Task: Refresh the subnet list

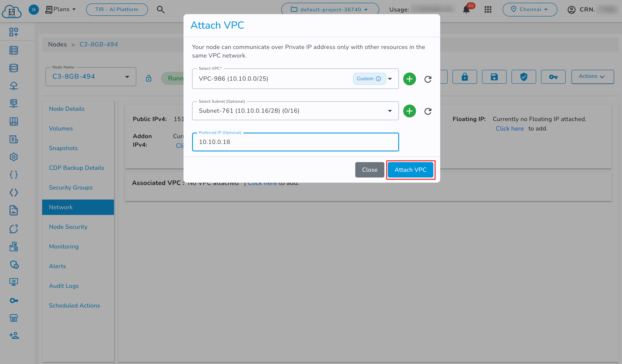Action: 428,111
